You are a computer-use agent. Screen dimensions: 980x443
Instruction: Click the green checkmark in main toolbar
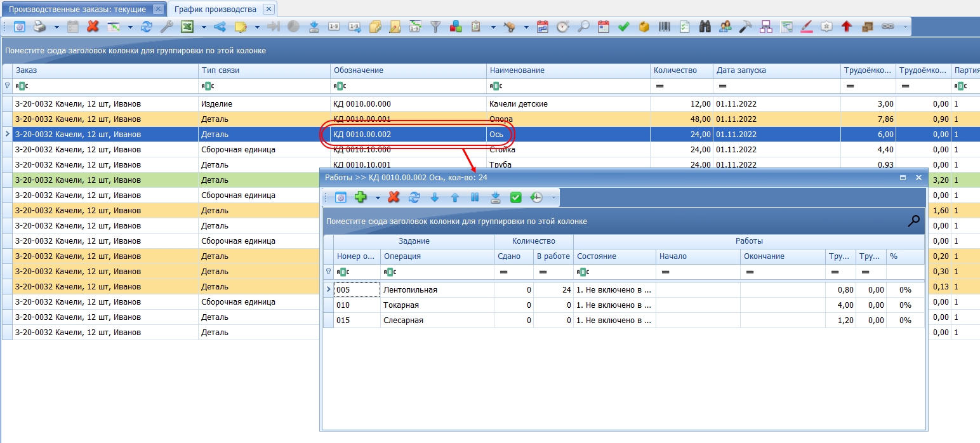[624, 27]
